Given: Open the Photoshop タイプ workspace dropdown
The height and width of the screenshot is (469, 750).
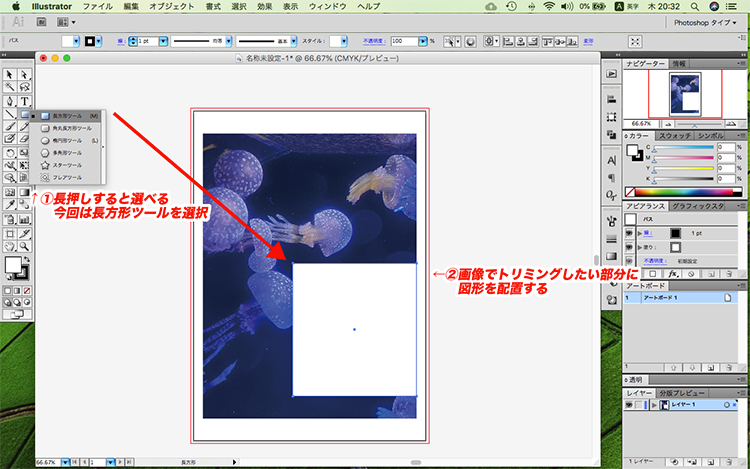Looking at the screenshot, I should click(708, 21).
